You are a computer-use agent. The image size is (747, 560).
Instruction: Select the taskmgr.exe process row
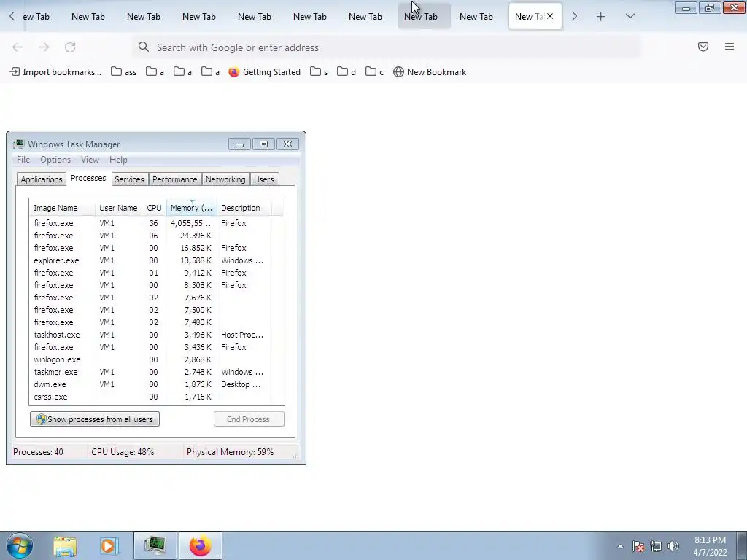pos(150,372)
